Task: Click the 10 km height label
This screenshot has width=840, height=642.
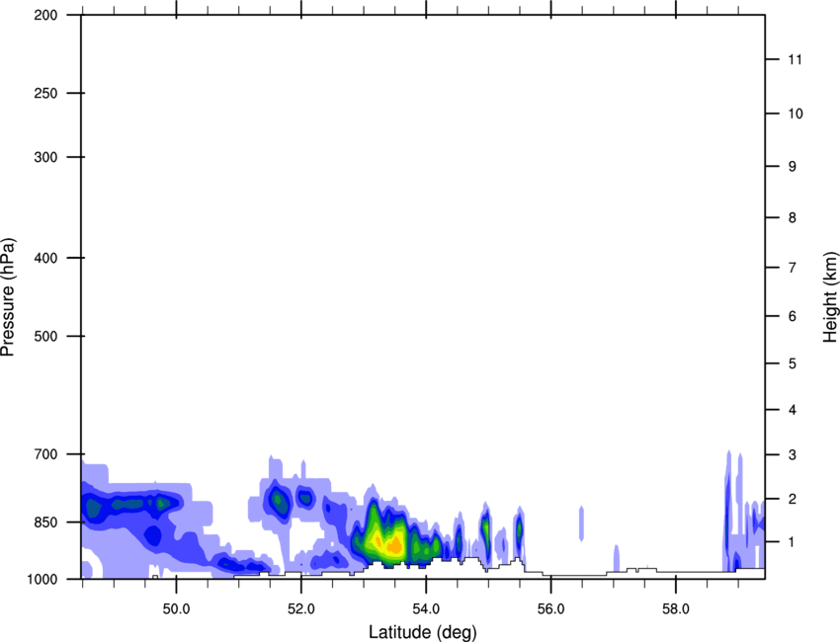Action: pos(796,114)
